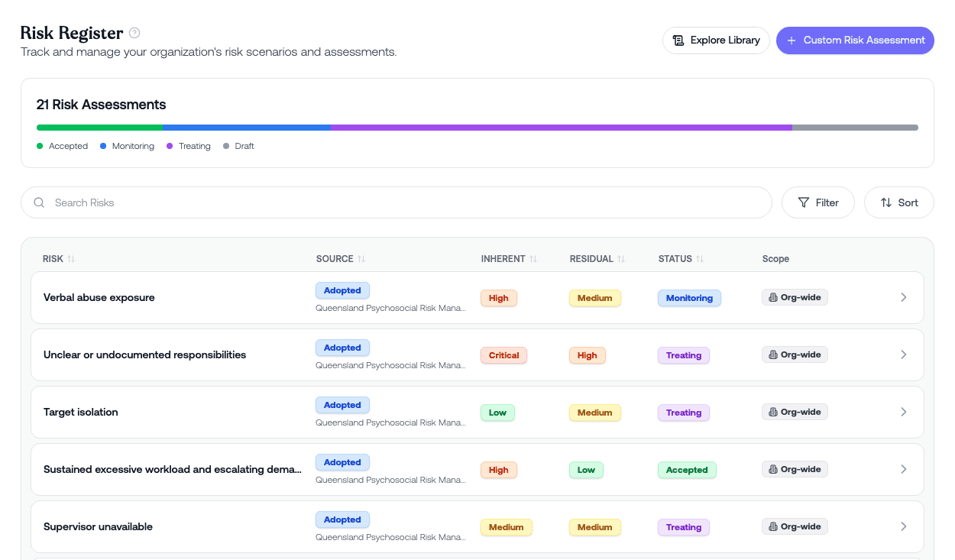The width and height of the screenshot is (955, 560).
Task: Sort by the STATUS column arrows
Action: [700, 259]
